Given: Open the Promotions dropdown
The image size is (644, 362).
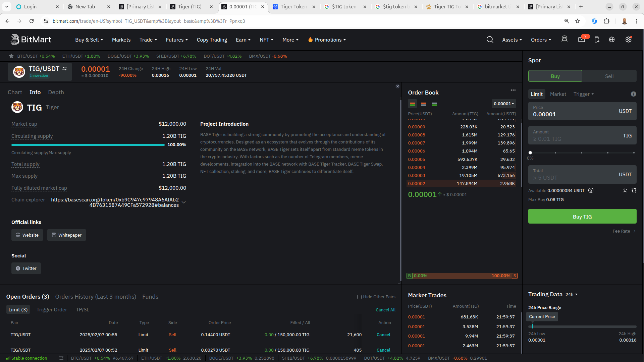Looking at the screenshot, I should [x=327, y=40].
